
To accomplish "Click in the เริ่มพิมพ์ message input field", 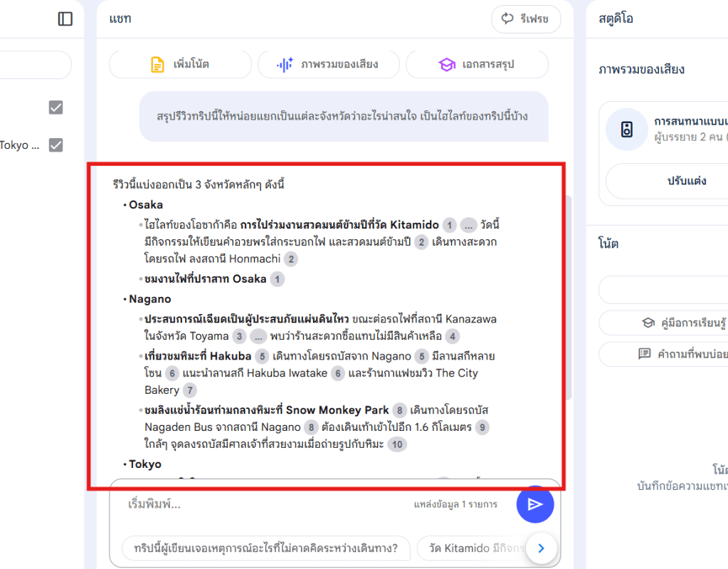I will pos(263,504).
